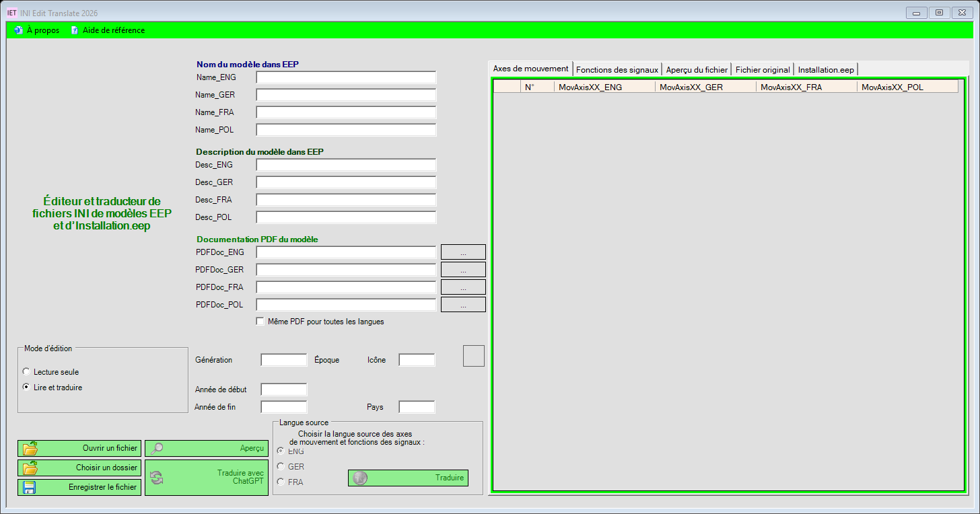Click the Aide de référence help icon
Viewport: 980px width, 514px height.
click(x=75, y=30)
